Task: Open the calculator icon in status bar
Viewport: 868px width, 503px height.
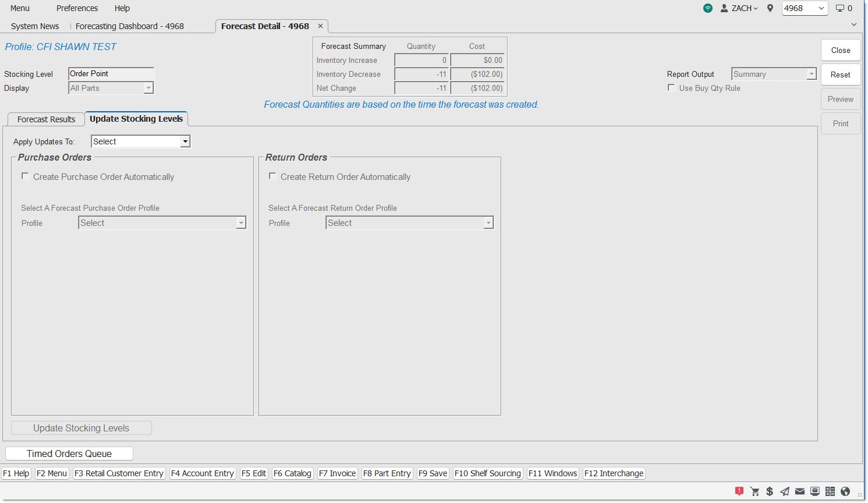Action: click(830, 491)
